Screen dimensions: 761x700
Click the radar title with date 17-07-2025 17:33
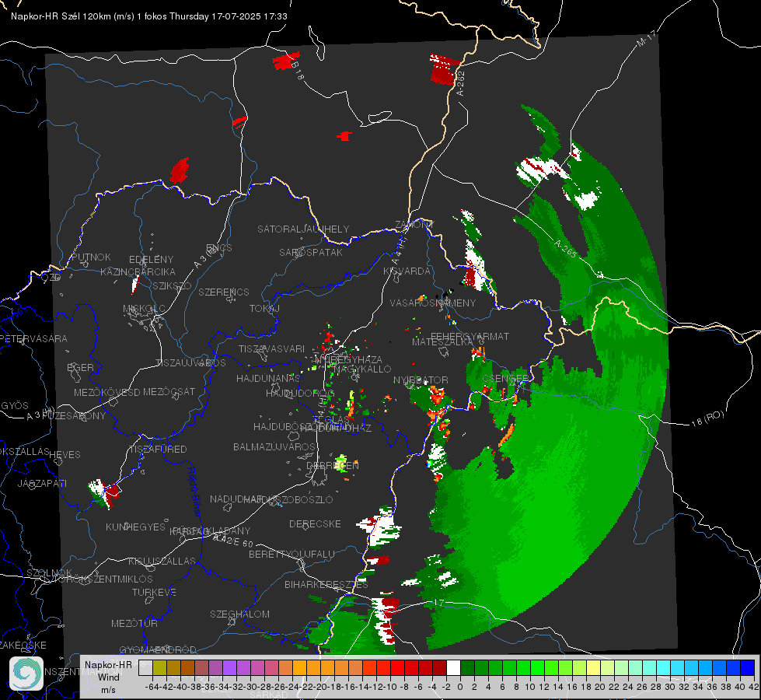pos(149,16)
